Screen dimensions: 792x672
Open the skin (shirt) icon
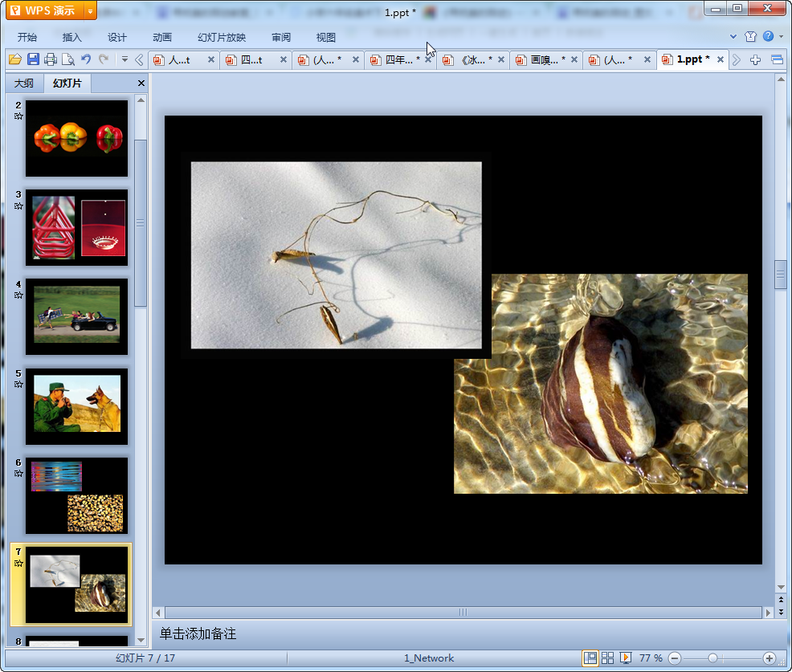coord(750,36)
